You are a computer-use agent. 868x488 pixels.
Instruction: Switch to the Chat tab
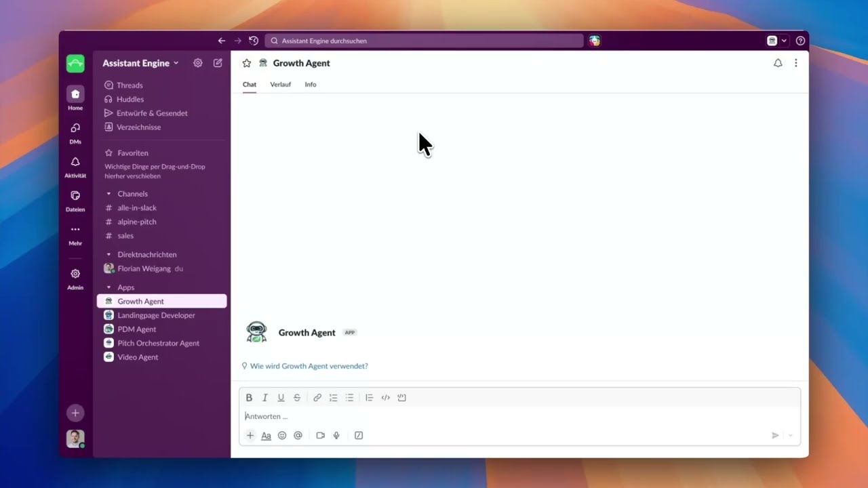coord(250,85)
